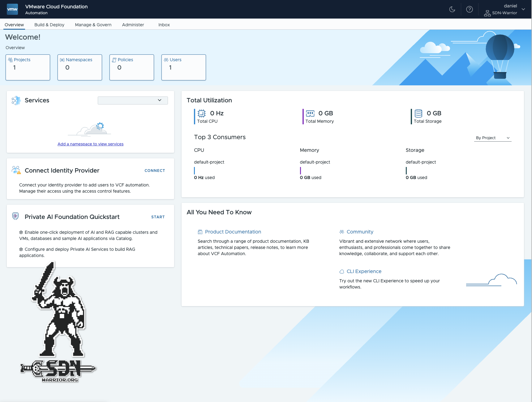Image resolution: width=532 pixels, height=402 pixels.
Task: Select the organization icon next to SDN-Warrior
Action: click(x=487, y=13)
